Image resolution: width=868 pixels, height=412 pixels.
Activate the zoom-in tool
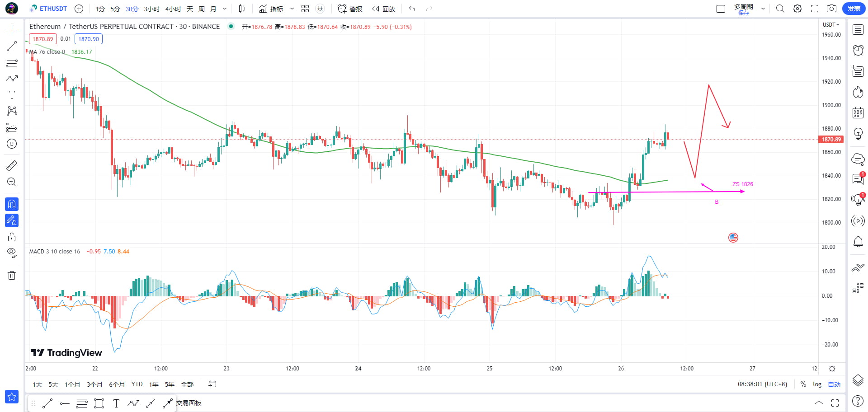coord(12,182)
